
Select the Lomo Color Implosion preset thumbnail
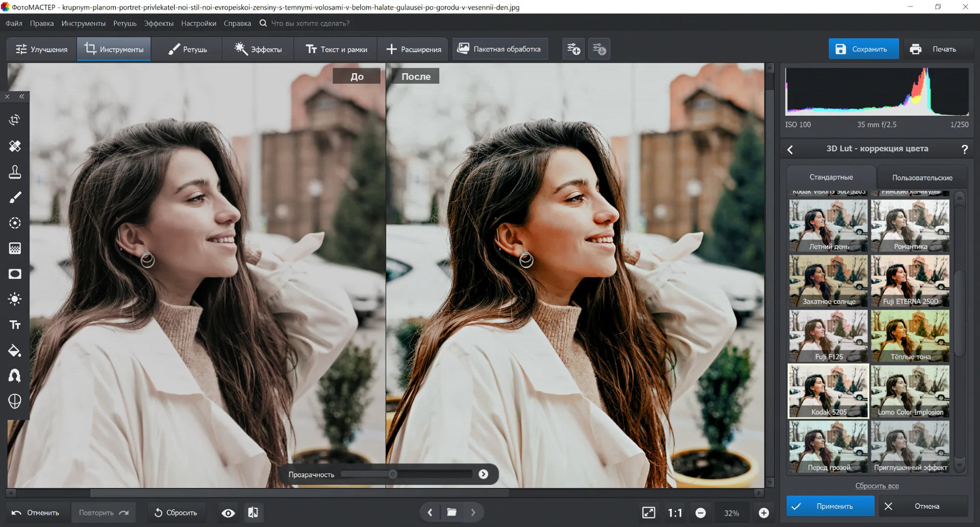[910, 391]
